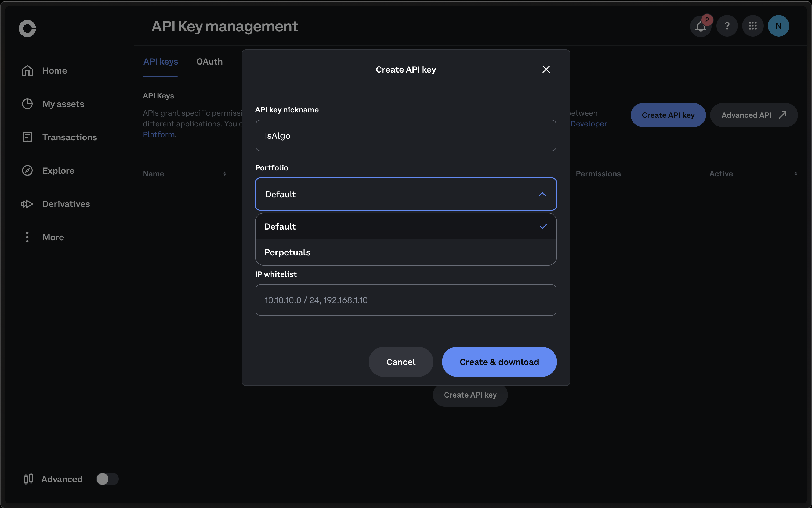Open the apps grid icon
This screenshot has height=508, width=812.
coord(753,26)
